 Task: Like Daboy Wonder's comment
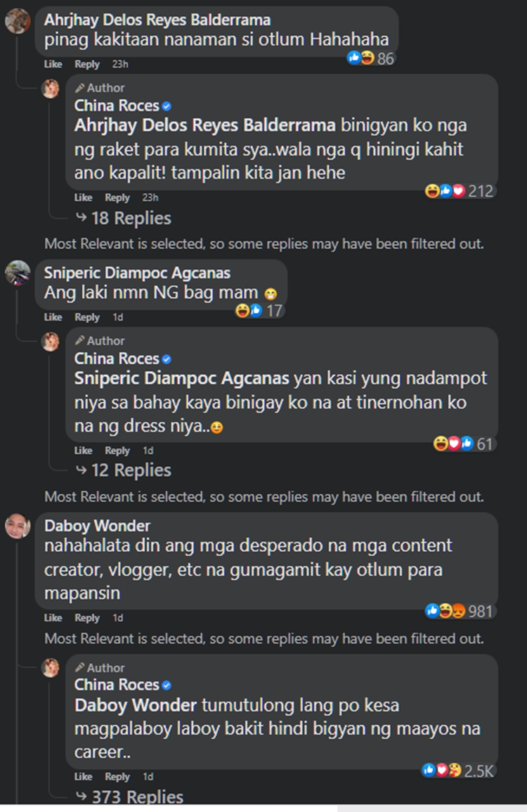point(53,618)
